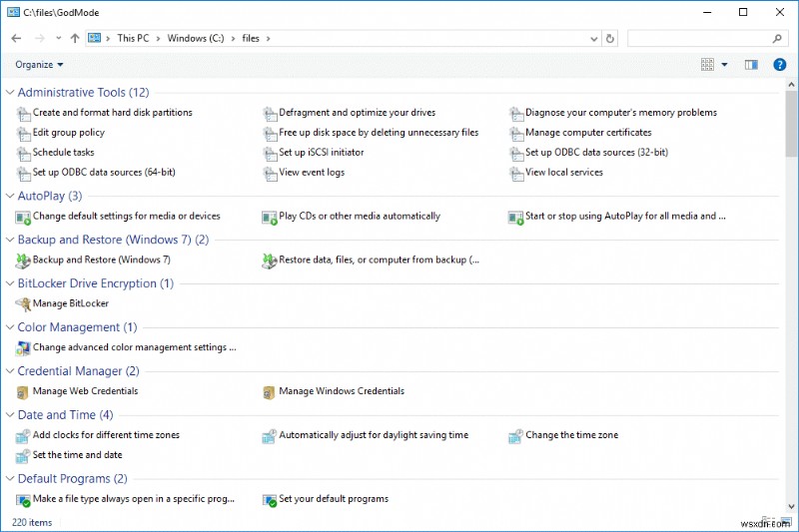Click the Manage Web Credentials vault icon
This screenshot has height=532, width=799.
click(22, 392)
